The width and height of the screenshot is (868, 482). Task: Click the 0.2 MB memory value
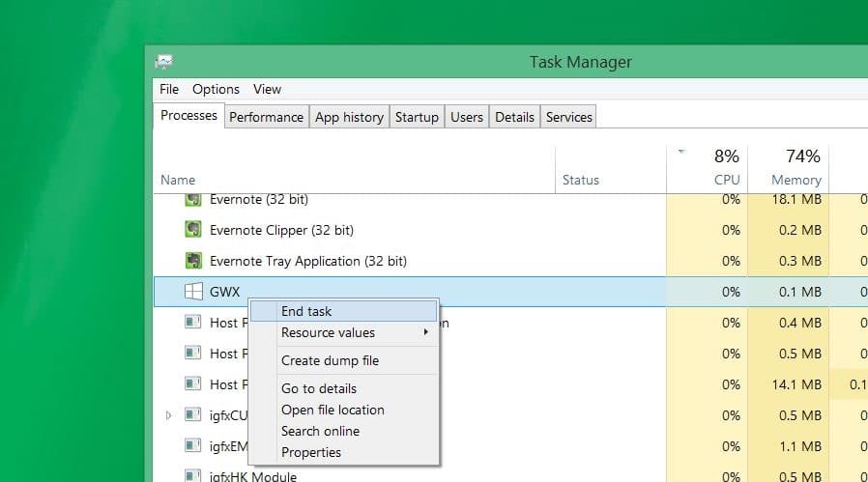click(x=800, y=230)
